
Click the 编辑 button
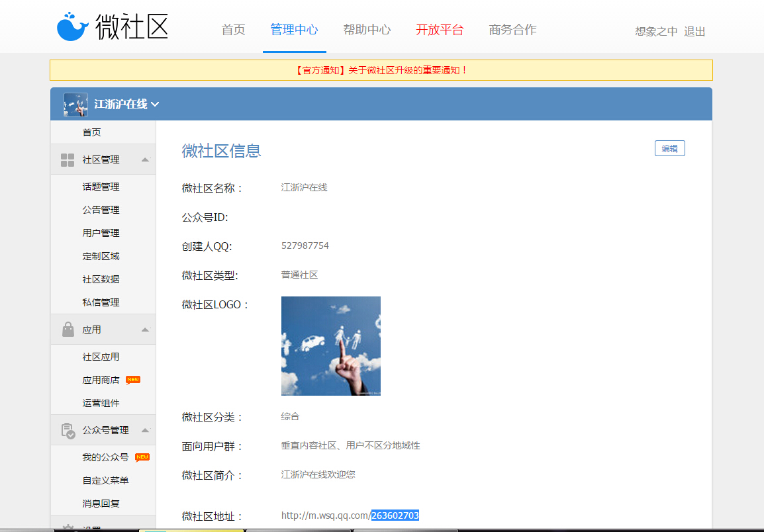(669, 149)
